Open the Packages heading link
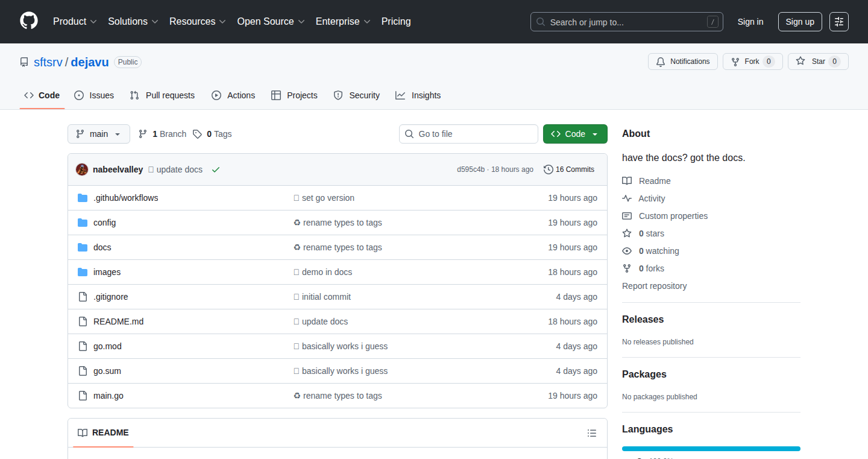 (644, 374)
